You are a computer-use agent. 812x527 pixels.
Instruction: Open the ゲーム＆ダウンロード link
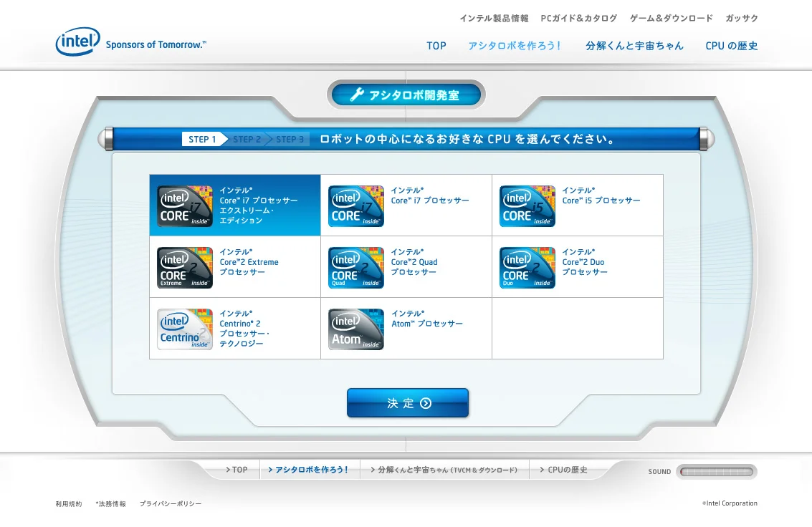click(x=671, y=18)
